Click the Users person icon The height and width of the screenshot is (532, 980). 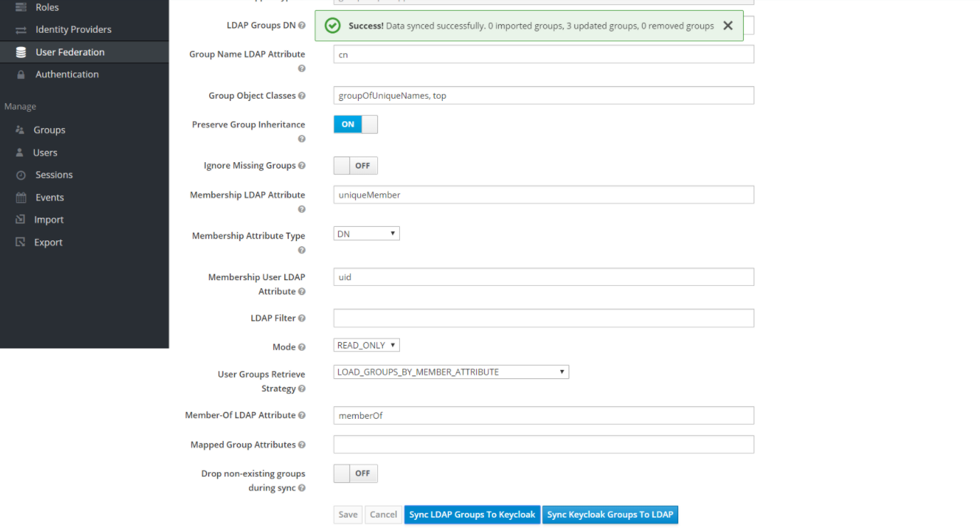20,153
